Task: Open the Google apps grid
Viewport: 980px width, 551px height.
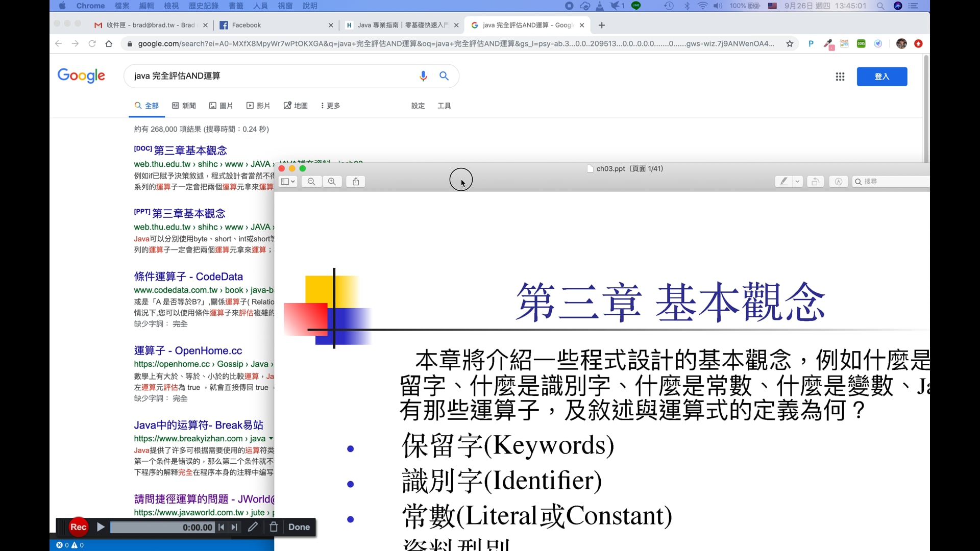Action: [840, 77]
